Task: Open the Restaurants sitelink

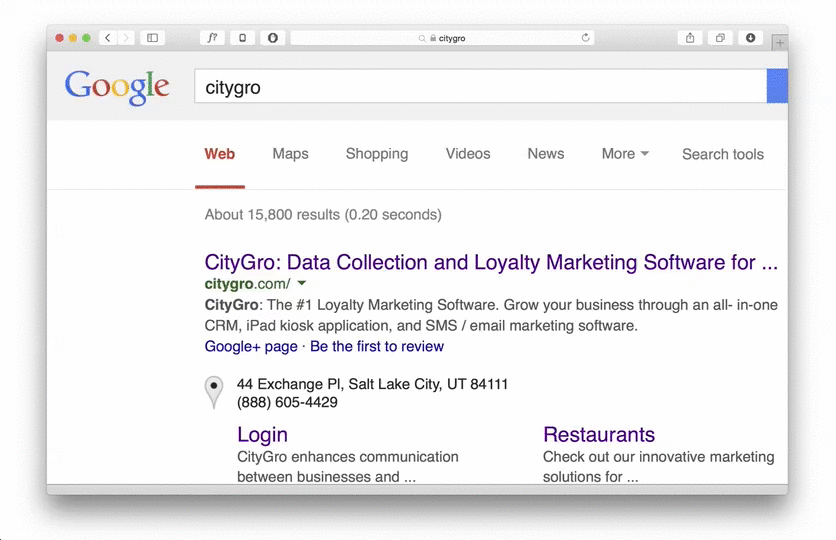Action: click(x=599, y=434)
